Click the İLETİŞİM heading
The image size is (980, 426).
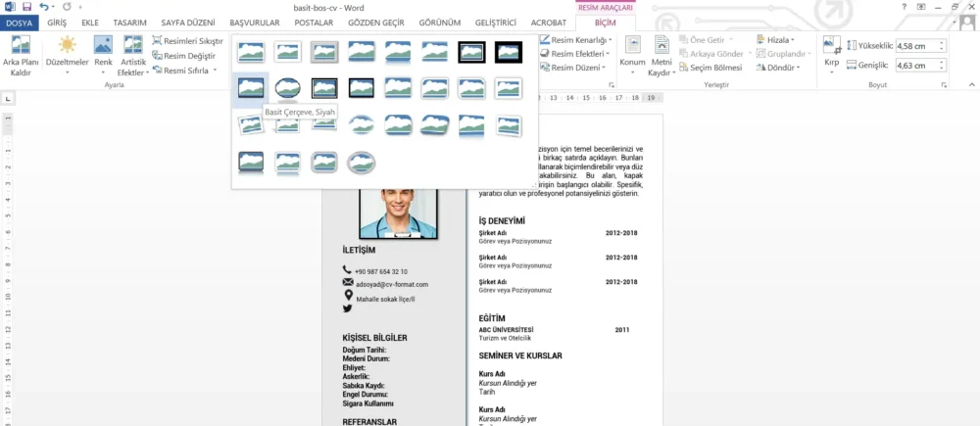[360, 250]
